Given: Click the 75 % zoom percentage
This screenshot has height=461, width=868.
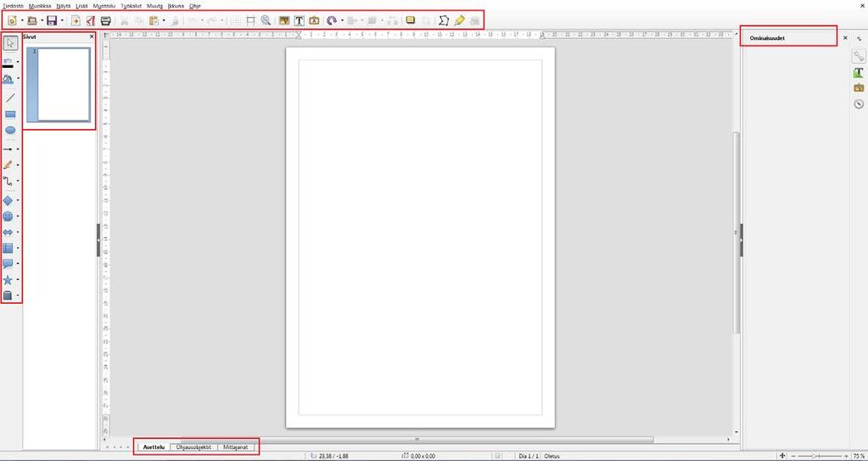Looking at the screenshot, I should click(x=859, y=455).
